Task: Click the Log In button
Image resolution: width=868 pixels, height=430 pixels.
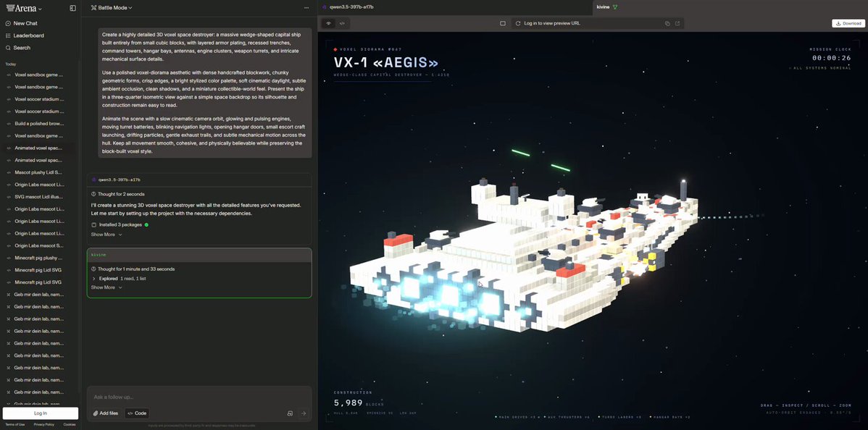Action: tap(41, 413)
